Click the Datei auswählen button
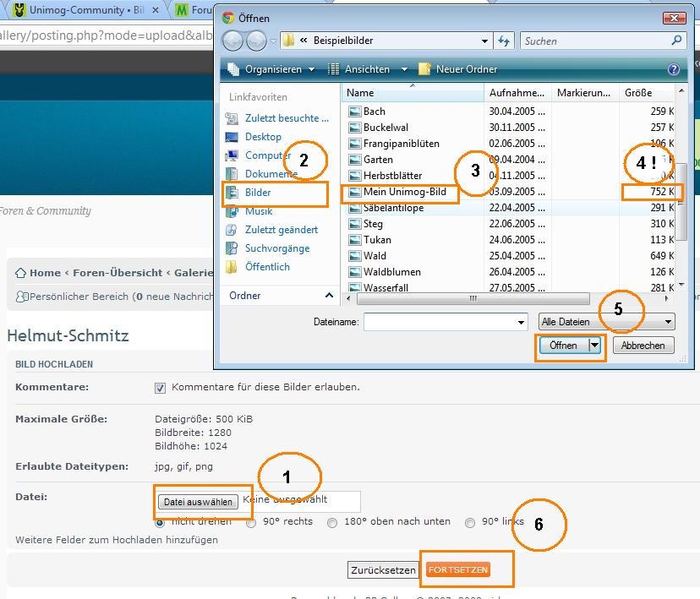This screenshot has width=700, height=599. [x=198, y=502]
